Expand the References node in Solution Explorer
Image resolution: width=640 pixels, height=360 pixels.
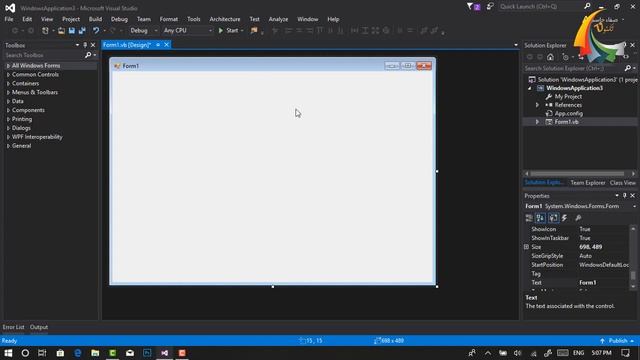pyautogui.click(x=537, y=105)
